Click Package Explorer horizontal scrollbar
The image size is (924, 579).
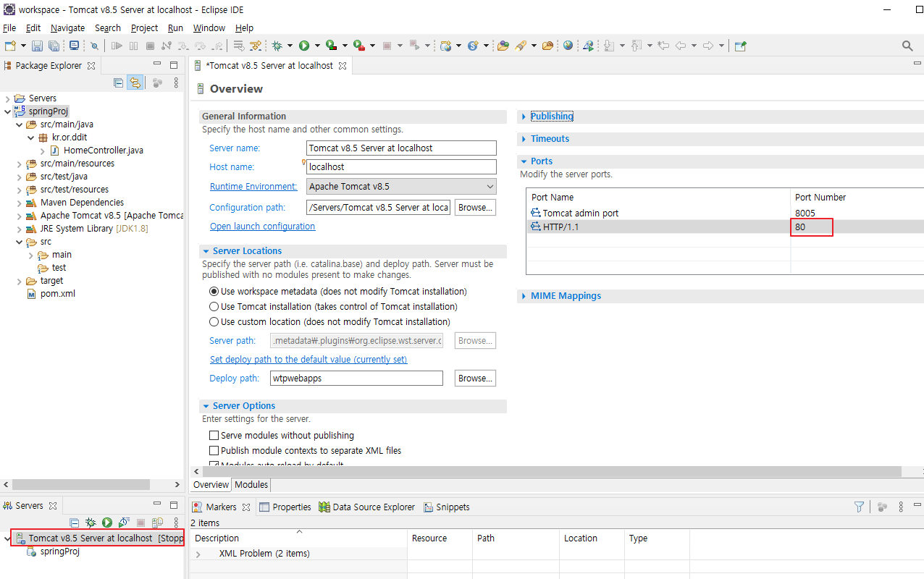[x=80, y=484]
